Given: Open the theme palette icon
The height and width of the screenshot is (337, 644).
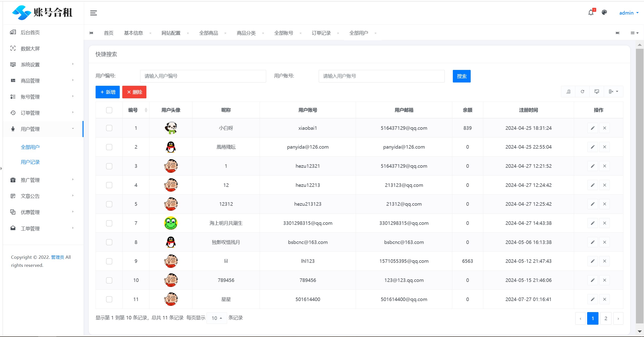Looking at the screenshot, I should [604, 13].
